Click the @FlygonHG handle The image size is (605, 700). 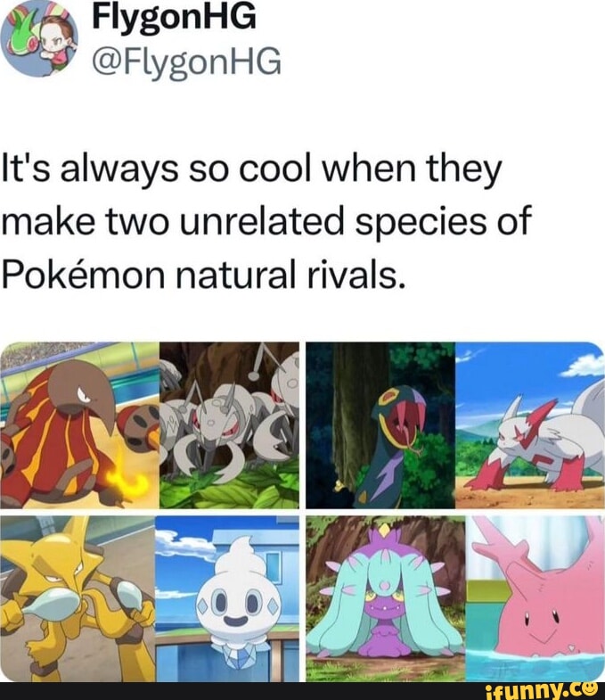tap(187, 62)
